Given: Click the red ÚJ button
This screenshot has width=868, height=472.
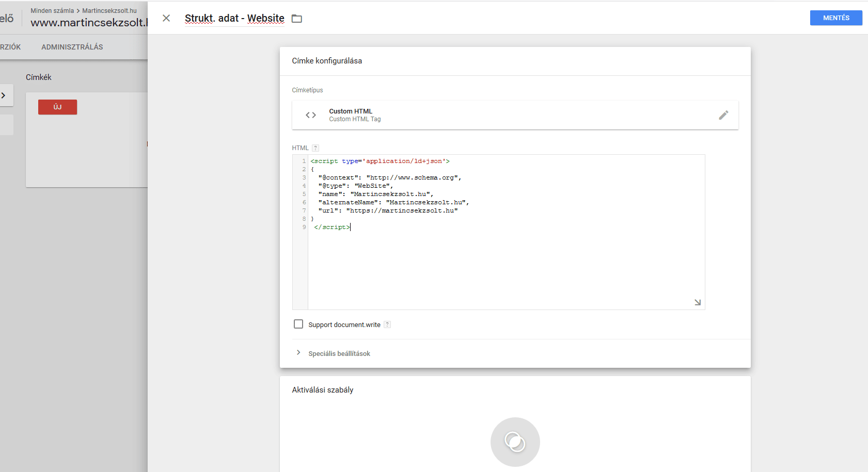Looking at the screenshot, I should click(57, 107).
